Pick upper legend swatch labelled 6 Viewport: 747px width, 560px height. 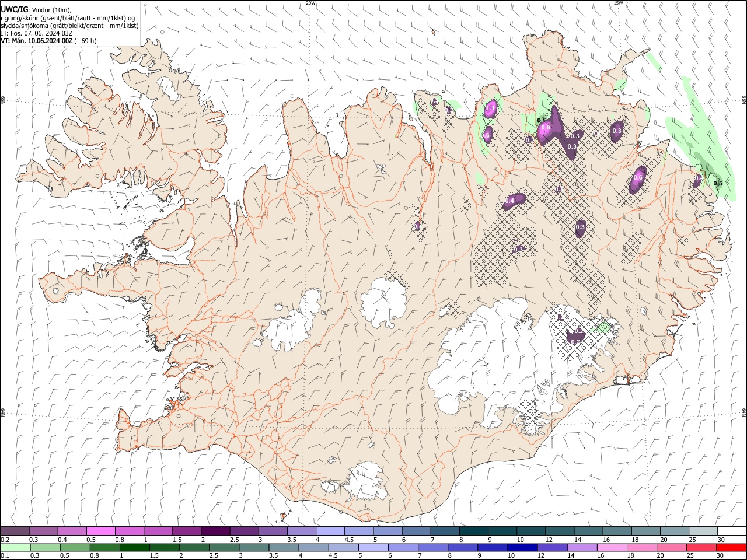[416, 531]
